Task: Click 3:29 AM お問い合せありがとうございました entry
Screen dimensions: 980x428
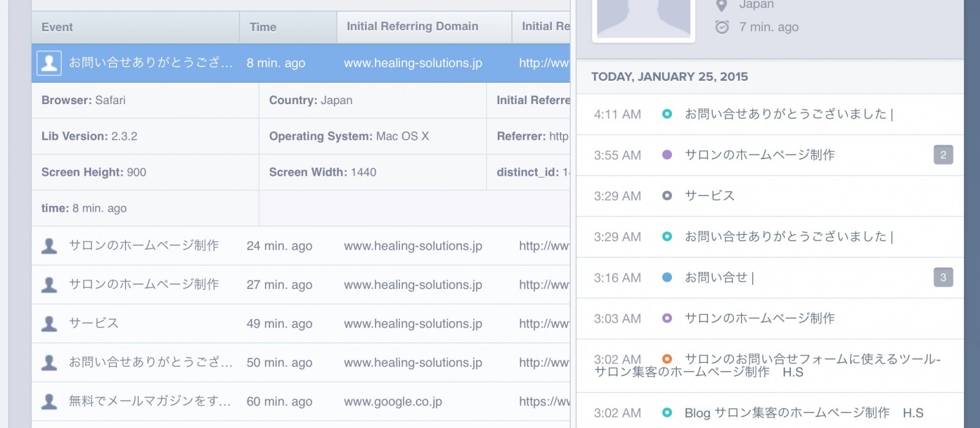Action: click(x=770, y=237)
